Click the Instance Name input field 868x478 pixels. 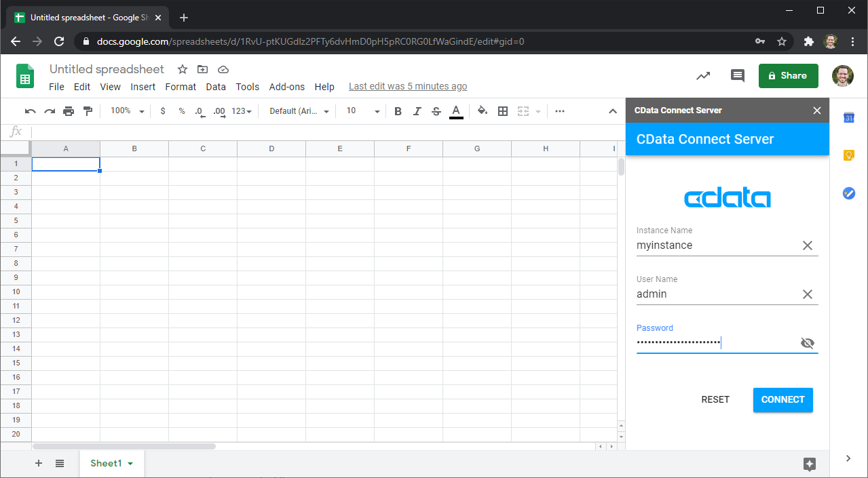pos(716,245)
